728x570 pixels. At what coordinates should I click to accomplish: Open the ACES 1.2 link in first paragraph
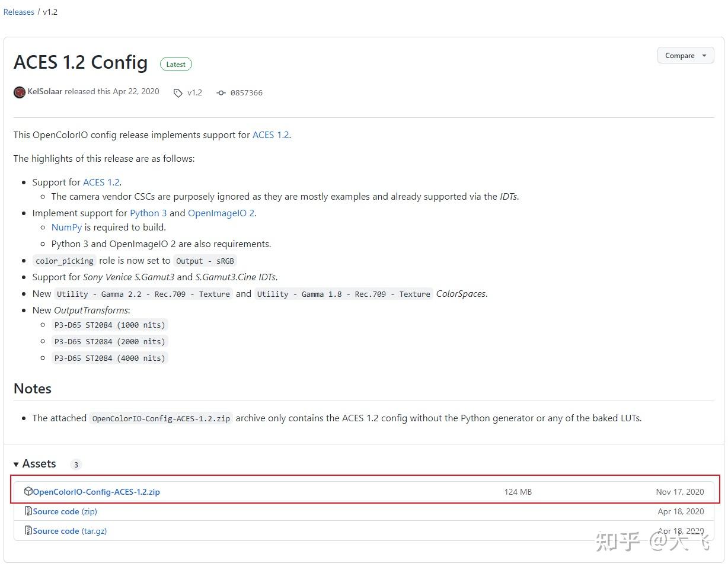point(270,135)
